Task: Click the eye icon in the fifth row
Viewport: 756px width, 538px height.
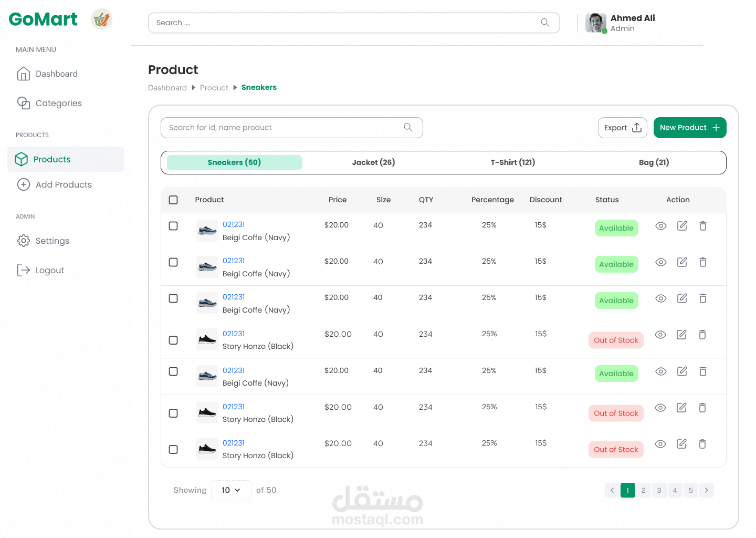Action: point(661,371)
